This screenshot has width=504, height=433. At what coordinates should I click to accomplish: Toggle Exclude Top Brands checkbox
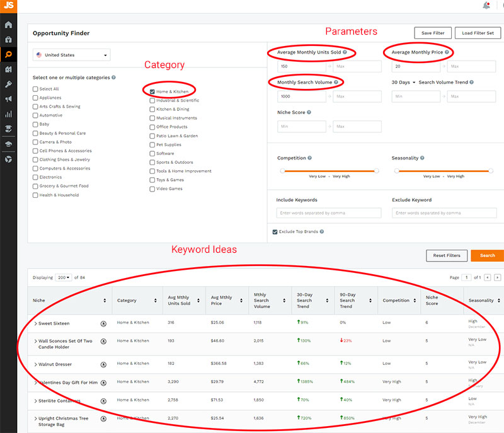(x=275, y=232)
